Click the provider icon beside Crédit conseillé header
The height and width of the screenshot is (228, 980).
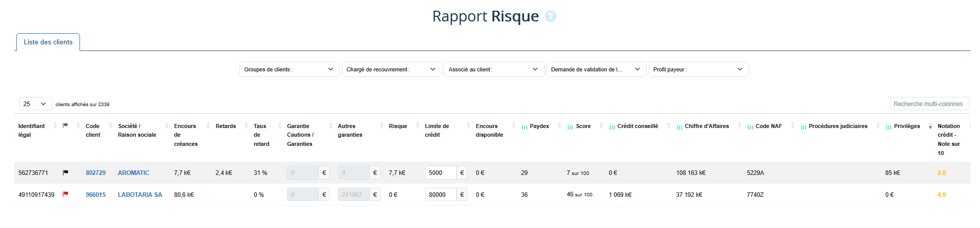(x=612, y=126)
